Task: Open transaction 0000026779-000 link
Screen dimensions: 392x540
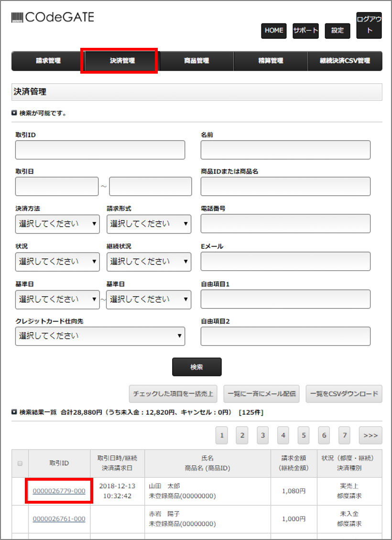Action: pos(59,491)
